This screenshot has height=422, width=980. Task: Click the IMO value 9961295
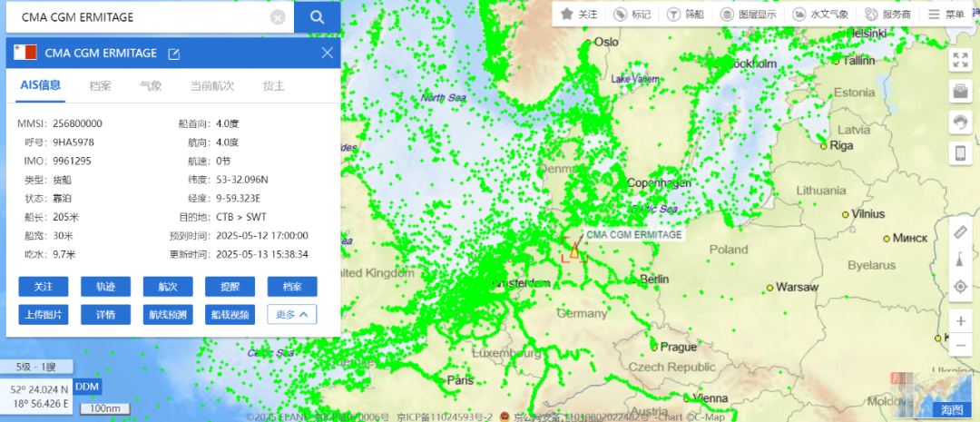tap(72, 162)
